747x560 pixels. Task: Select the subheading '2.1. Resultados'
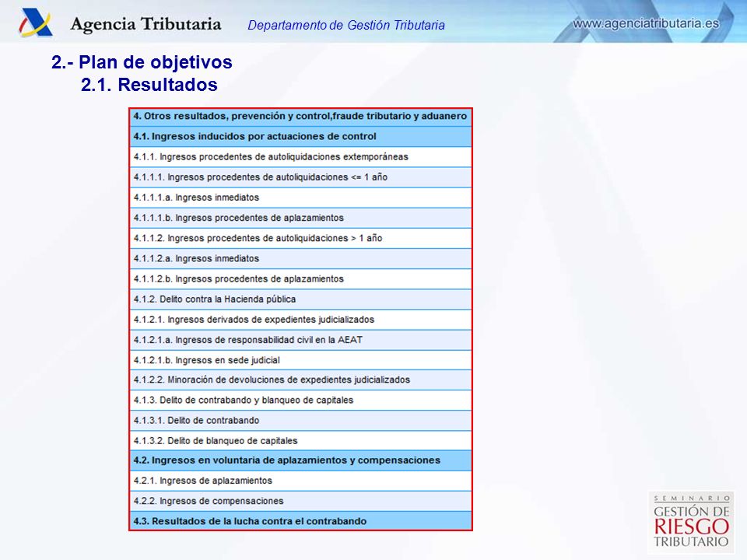tap(149, 84)
